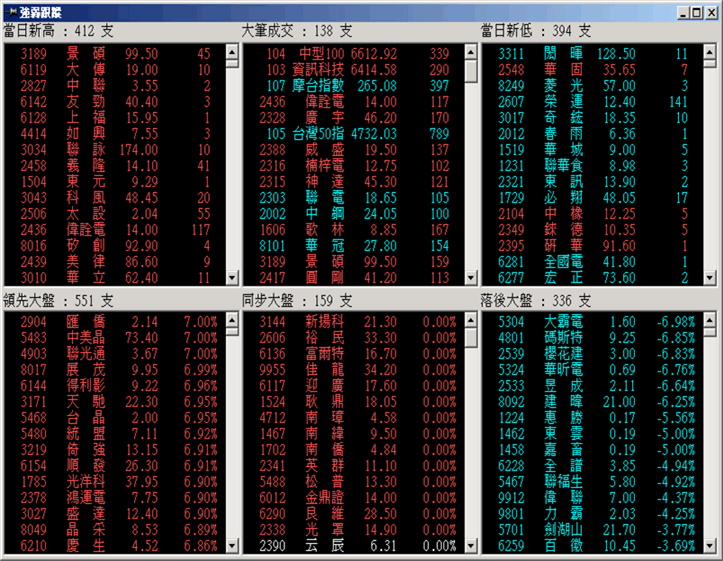Select stock 2548 華固 row
This screenshot has width=723, height=561.
[x=593, y=70]
